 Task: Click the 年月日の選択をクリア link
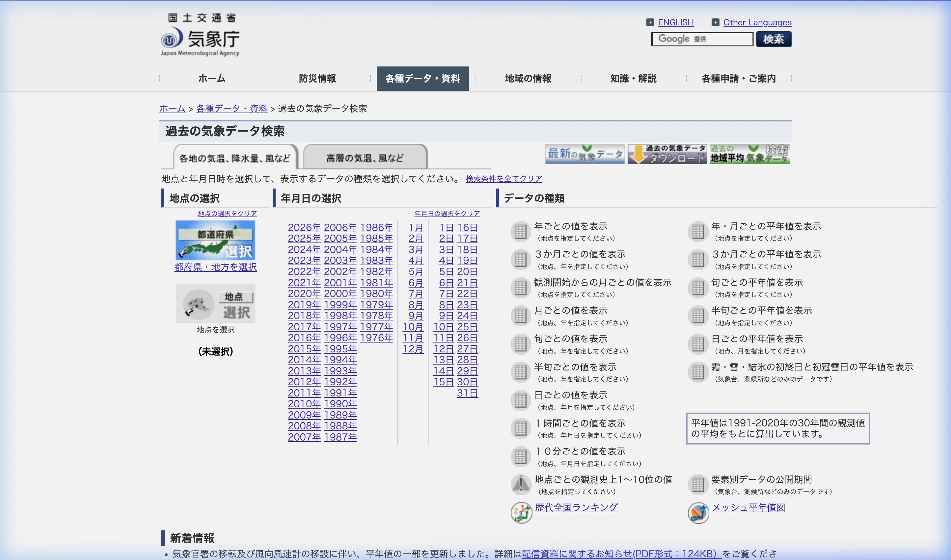pyautogui.click(x=447, y=213)
